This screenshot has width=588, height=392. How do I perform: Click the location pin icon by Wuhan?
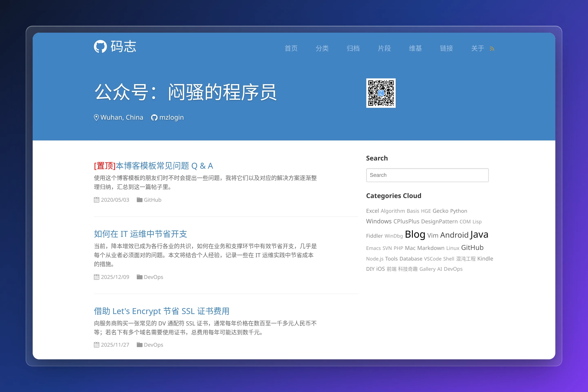(x=96, y=118)
